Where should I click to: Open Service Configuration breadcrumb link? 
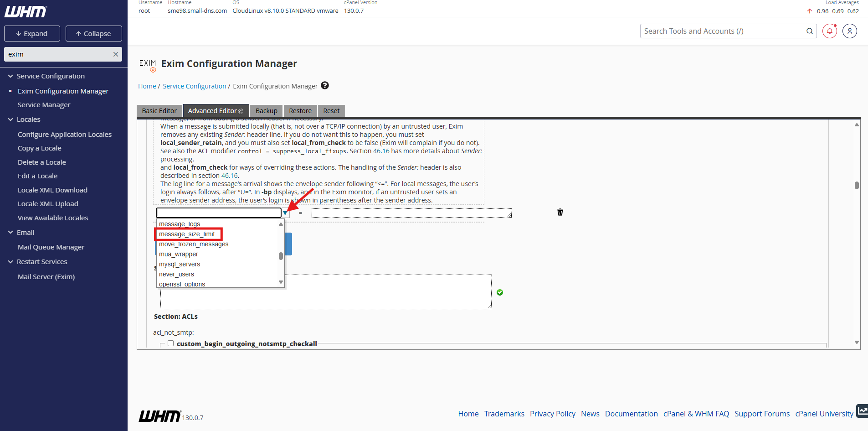click(x=195, y=86)
